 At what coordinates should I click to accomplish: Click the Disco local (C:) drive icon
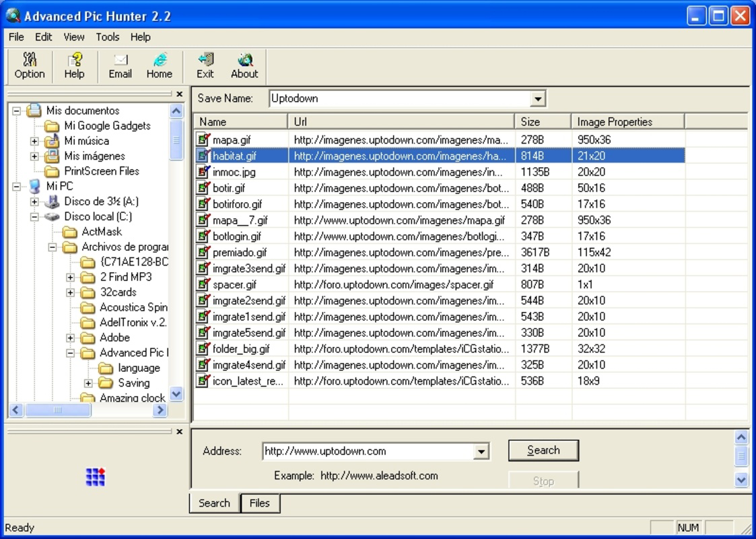[52, 217]
